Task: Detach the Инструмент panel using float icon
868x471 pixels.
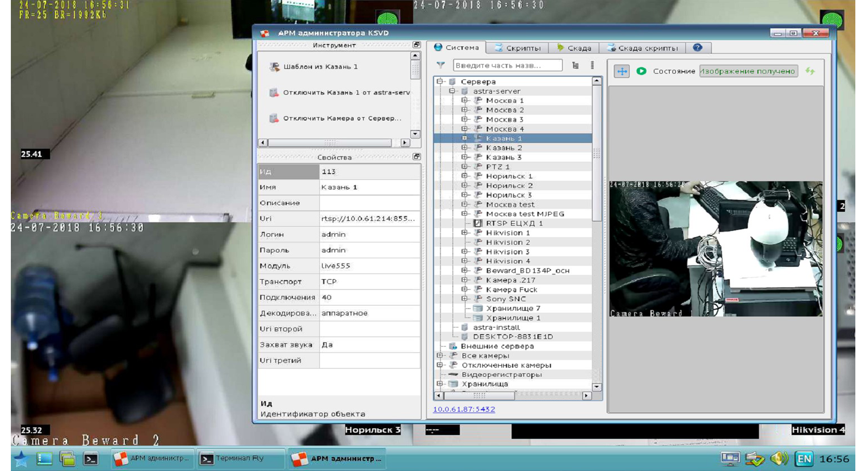Action: (417, 45)
